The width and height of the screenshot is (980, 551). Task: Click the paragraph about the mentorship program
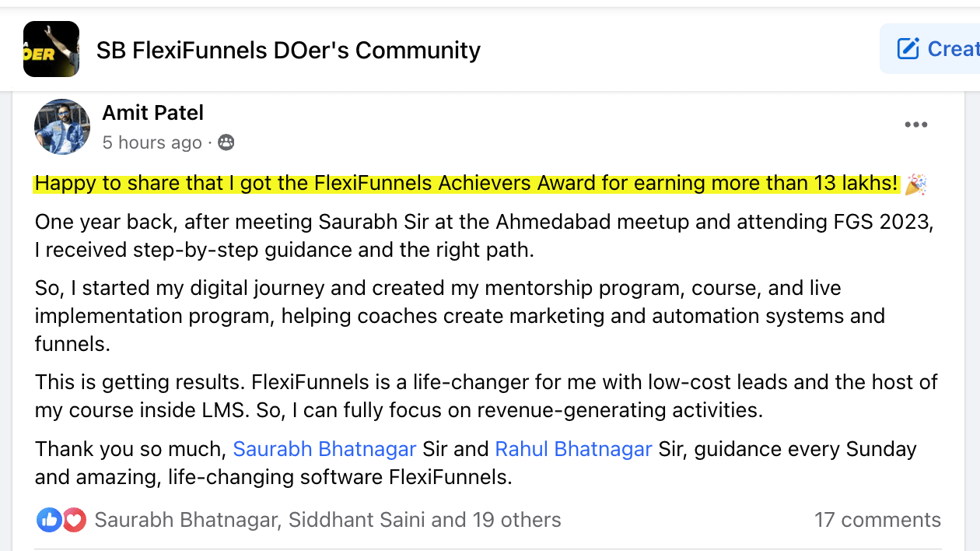coord(459,316)
